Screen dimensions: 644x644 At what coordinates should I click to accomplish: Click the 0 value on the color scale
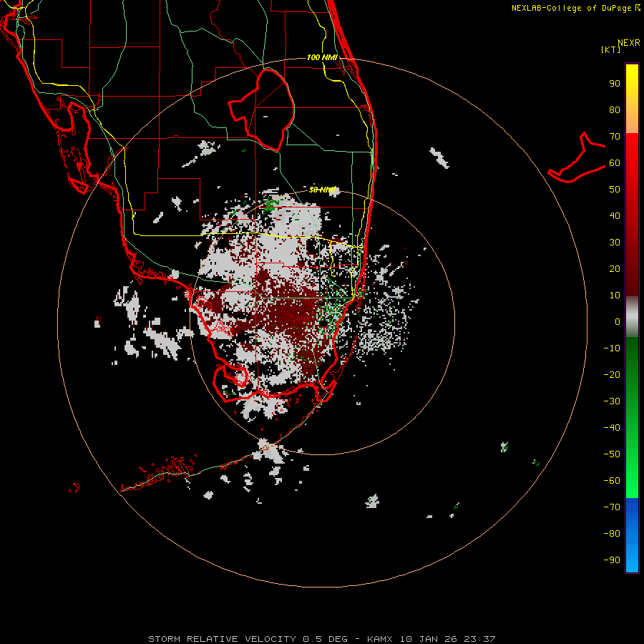(618, 322)
